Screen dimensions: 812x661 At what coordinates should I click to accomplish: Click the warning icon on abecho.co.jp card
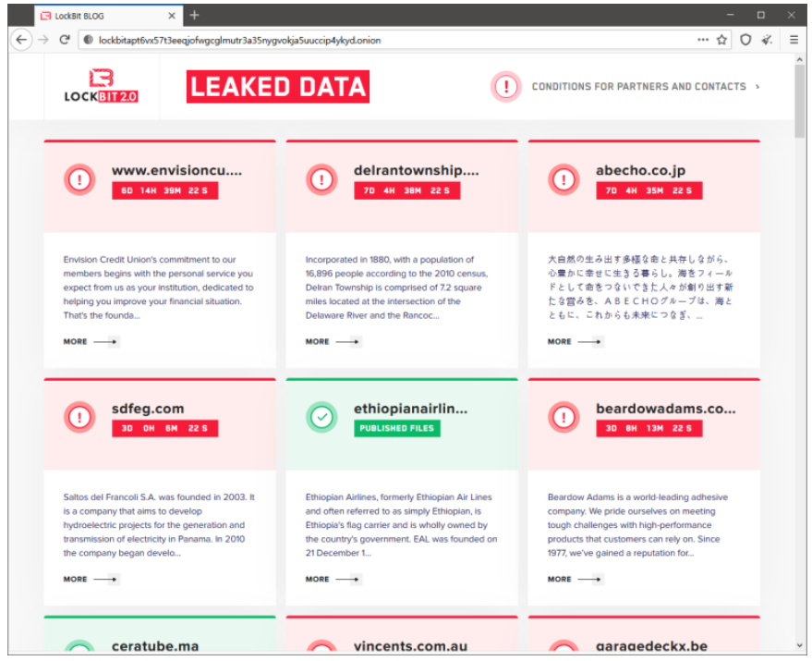point(564,180)
